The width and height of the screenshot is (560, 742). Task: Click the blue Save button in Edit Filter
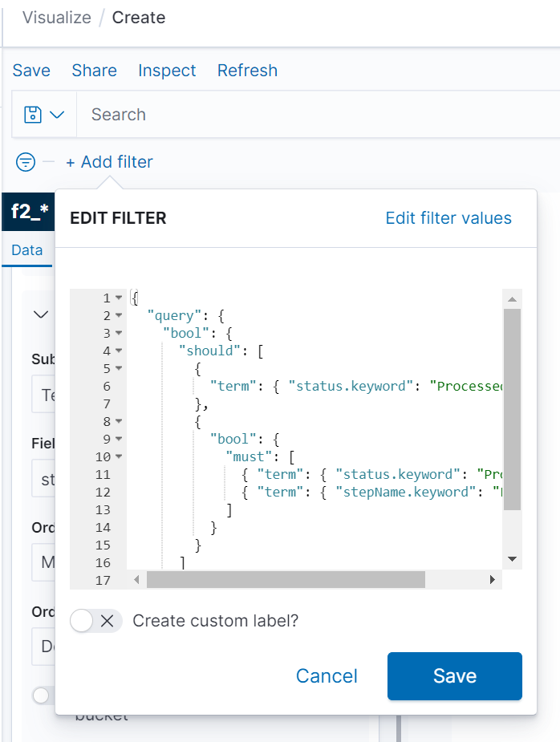point(454,676)
